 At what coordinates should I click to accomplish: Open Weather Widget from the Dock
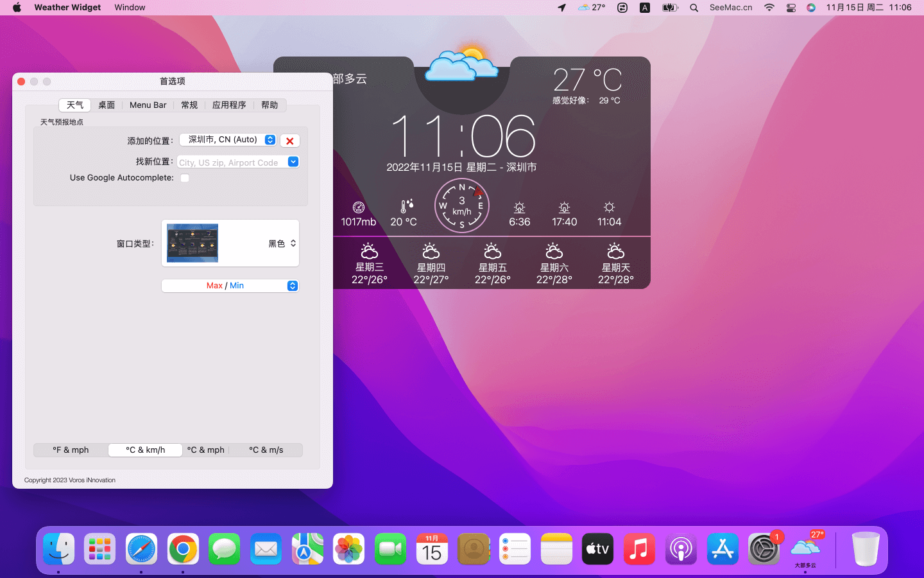pyautogui.click(x=805, y=549)
